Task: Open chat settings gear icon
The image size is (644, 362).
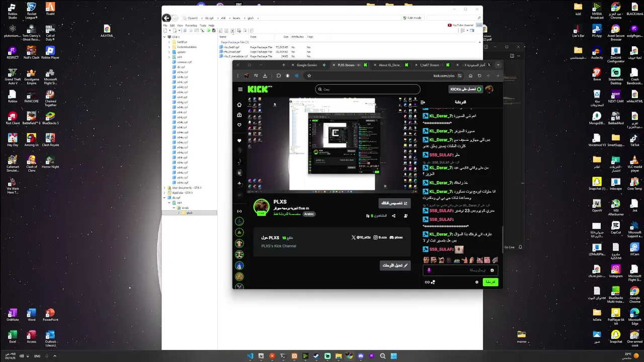Action: 477,282
